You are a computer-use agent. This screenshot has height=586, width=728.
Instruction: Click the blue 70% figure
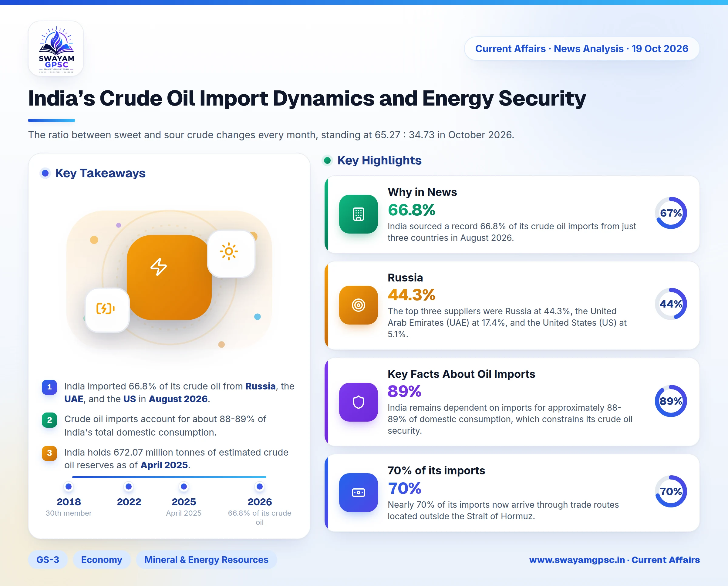pos(405,488)
